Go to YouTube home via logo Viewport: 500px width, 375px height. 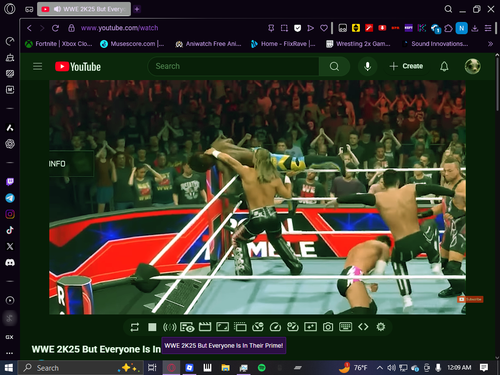coord(78,67)
